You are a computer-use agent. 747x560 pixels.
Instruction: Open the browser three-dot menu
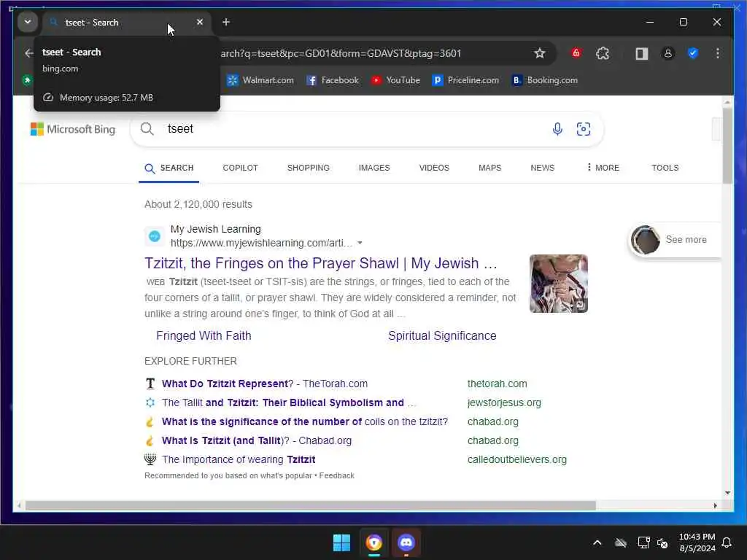point(718,53)
